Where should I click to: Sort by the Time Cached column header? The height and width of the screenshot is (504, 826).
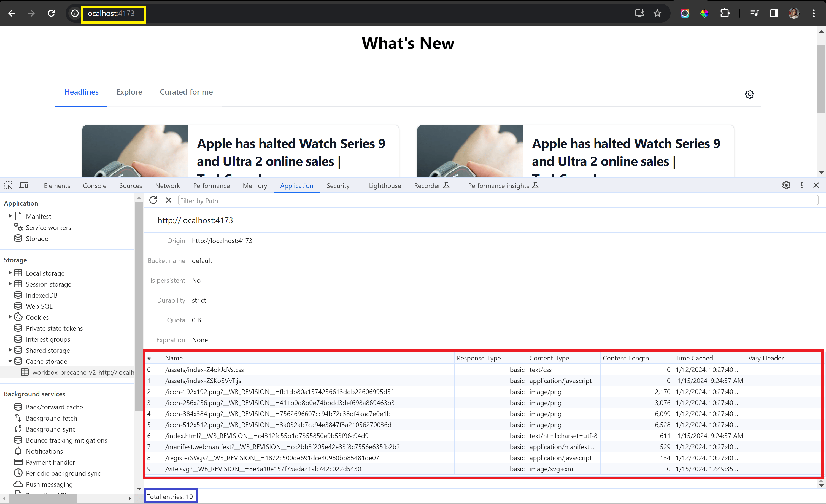(x=709, y=358)
